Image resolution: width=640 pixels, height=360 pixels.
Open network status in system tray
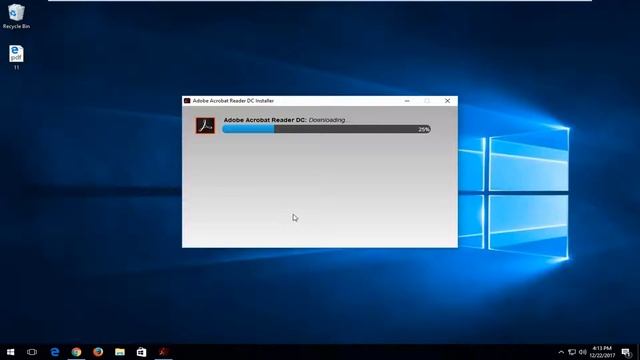coord(572,352)
